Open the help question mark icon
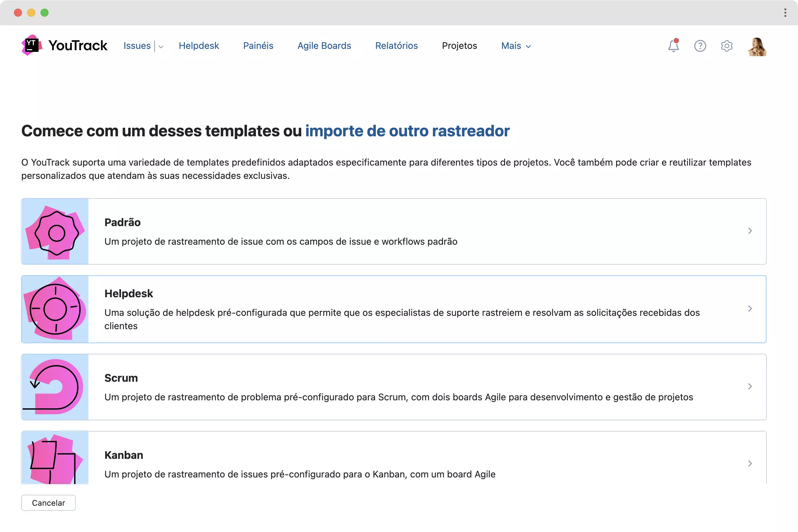798x532 pixels. tap(700, 46)
